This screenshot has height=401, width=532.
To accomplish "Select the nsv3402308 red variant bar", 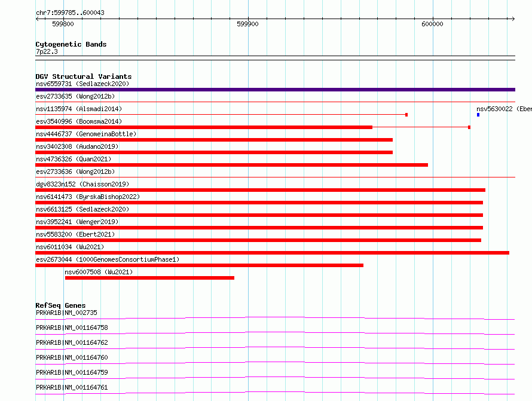I will click(x=214, y=152).
